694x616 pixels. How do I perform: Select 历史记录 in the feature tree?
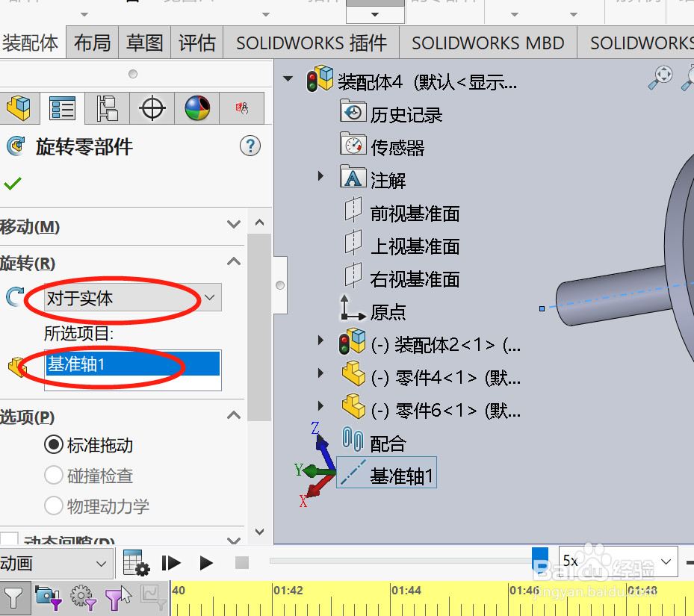(x=406, y=115)
